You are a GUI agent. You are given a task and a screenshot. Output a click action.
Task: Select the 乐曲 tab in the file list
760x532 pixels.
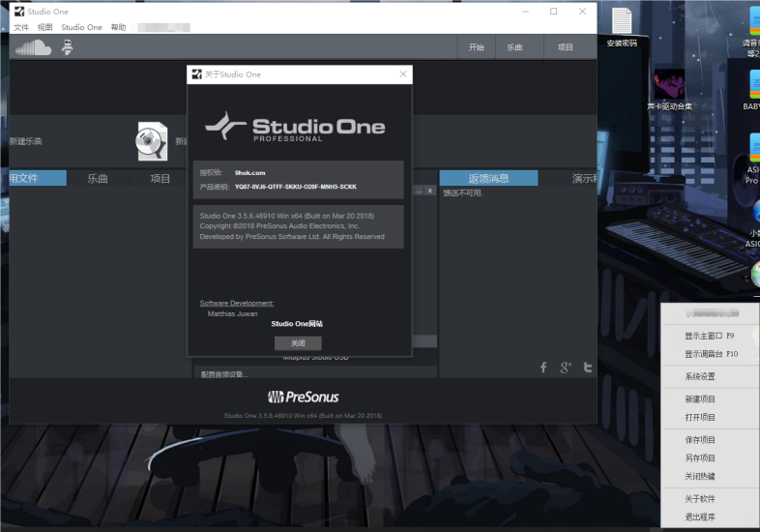pos(98,179)
